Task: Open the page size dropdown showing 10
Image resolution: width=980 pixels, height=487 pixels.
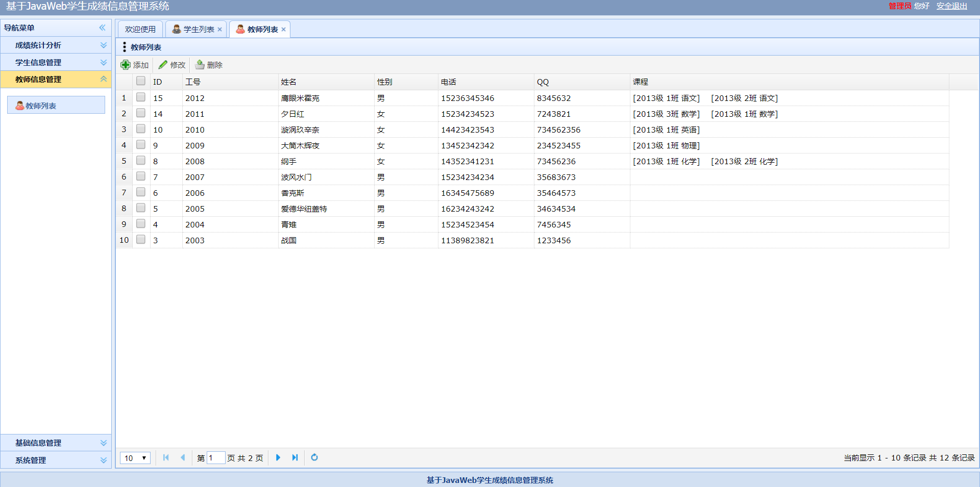Action: coord(135,458)
